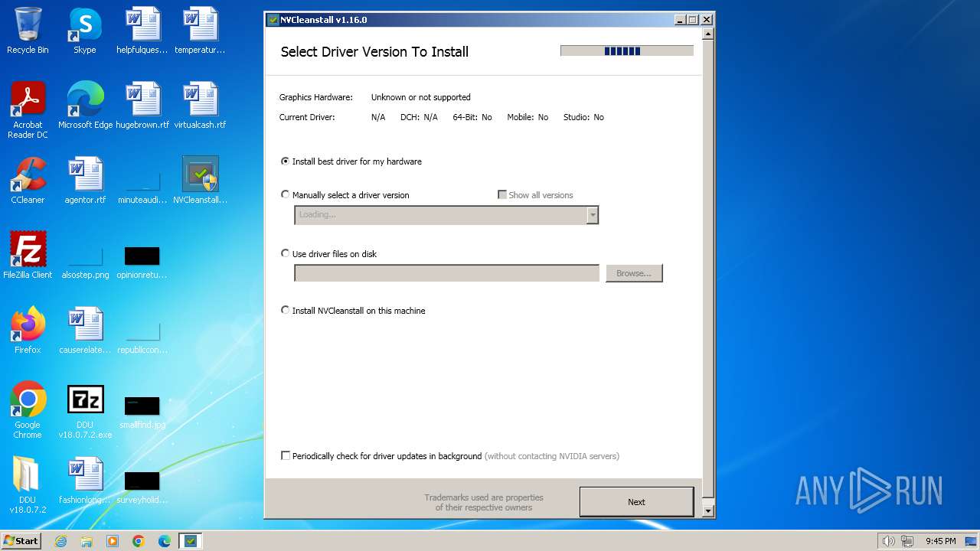Open the media player taskbar icon

pos(113,541)
